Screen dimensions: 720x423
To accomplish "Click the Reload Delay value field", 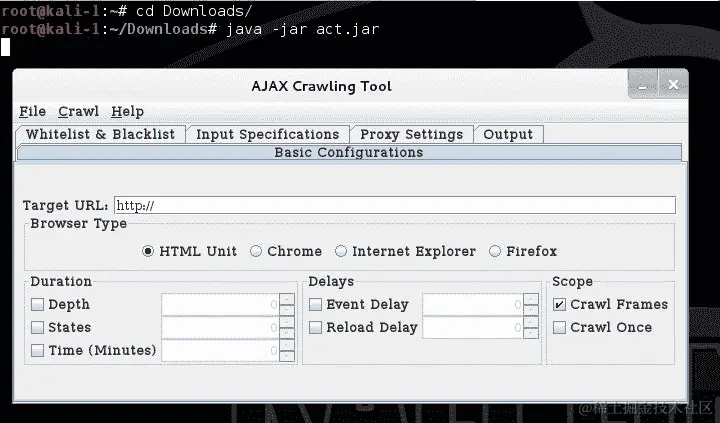I will tap(473, 327).
